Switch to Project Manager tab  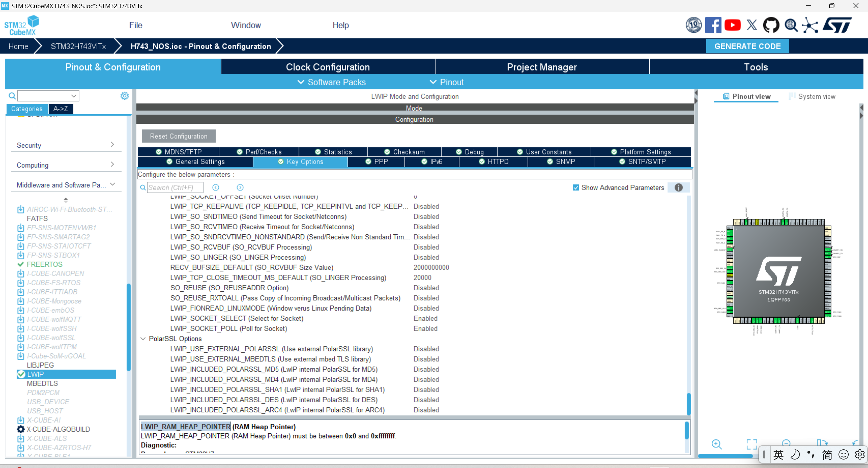pos(542,67)
